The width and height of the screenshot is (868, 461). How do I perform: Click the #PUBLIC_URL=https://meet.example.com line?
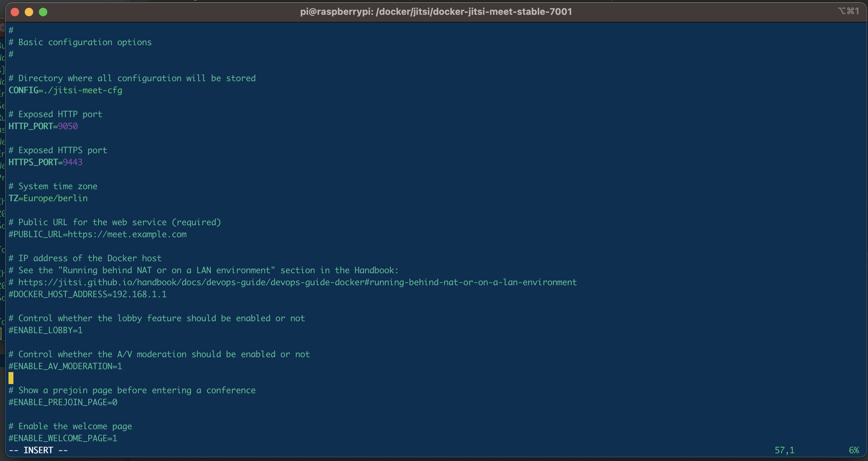tap(97, 234)
